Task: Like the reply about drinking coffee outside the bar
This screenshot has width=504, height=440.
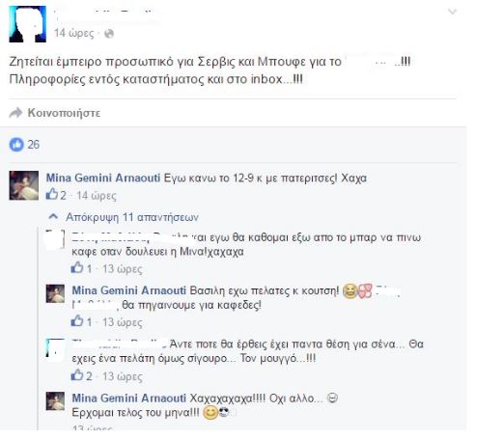Action: (x=77, y=267)
